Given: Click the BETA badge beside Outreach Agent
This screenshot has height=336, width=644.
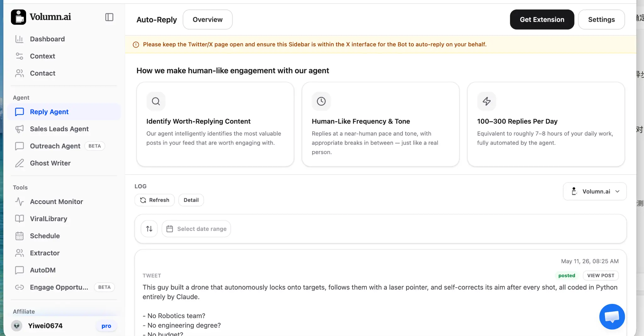Looking at the screenshot, I should 95,146.
